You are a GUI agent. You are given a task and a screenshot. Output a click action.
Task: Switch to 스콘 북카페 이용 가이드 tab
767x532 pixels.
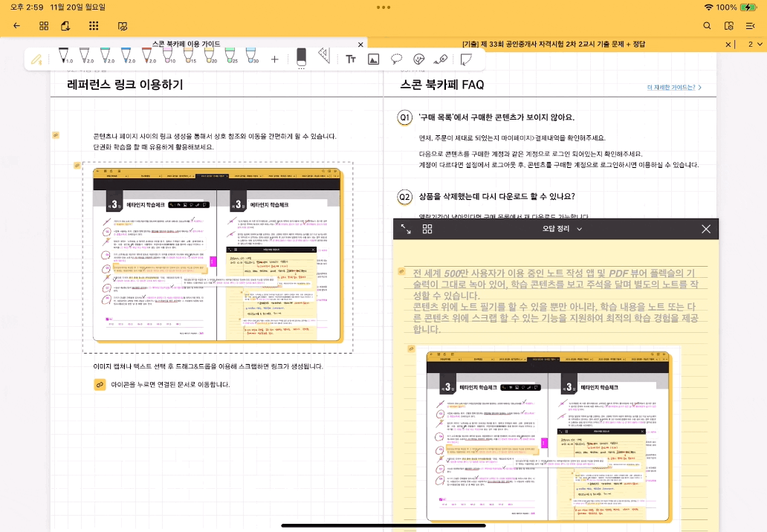[186, 44]
